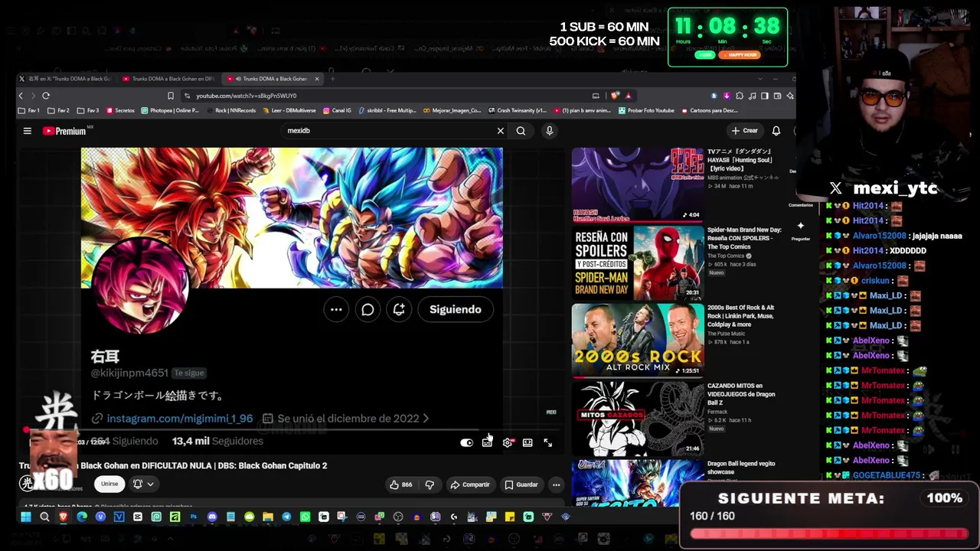This screenshot has width=980, height=551.
Task: Open Windows taskbar search
Action: [44, 517]
